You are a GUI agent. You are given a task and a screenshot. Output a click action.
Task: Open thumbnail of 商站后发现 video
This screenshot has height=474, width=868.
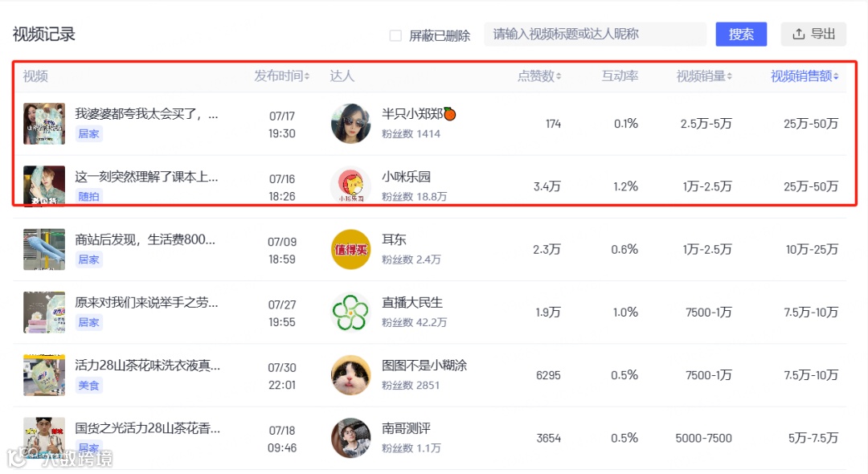coord(44,249)
